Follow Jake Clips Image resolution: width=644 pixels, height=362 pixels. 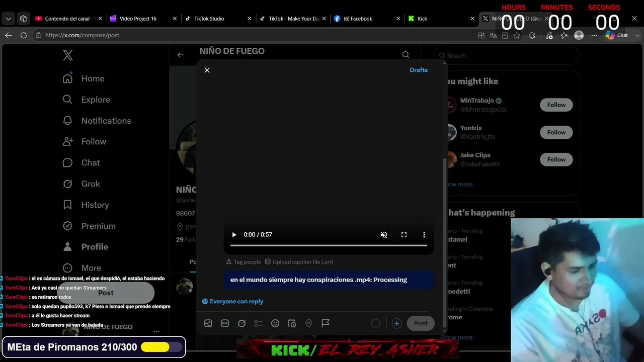556,159
